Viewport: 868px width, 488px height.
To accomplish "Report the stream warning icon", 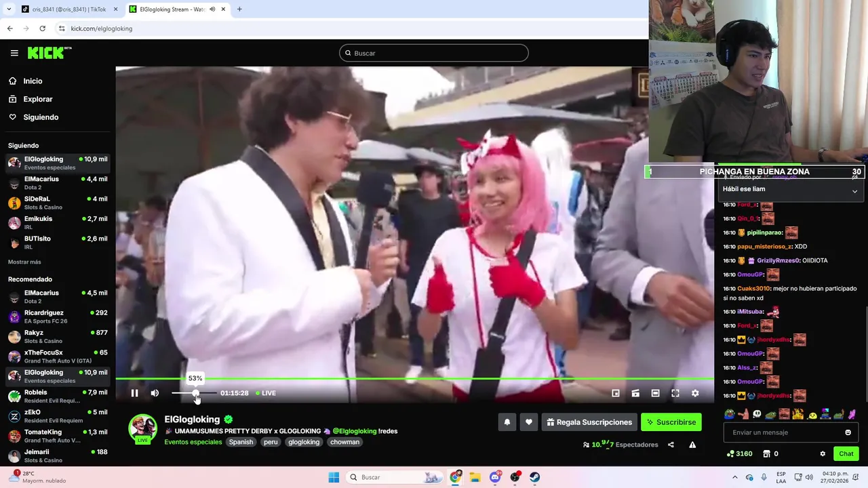I will pyautogui.click(x=692, y=445).
